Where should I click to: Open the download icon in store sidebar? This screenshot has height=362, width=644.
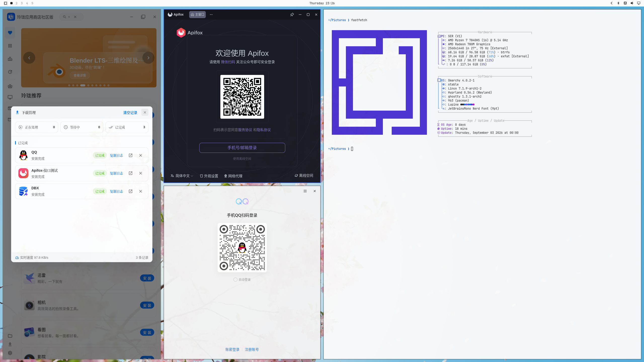tap(10, 344)
